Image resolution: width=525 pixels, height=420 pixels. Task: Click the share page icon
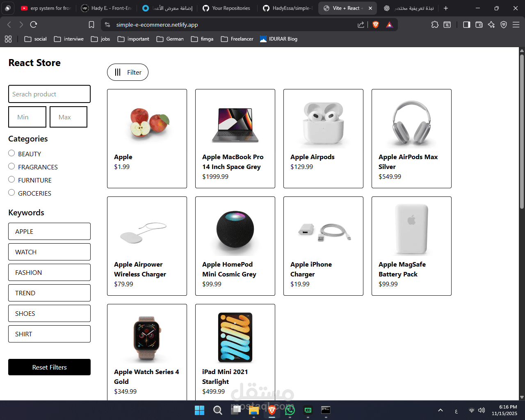click(x=361, y=25)
